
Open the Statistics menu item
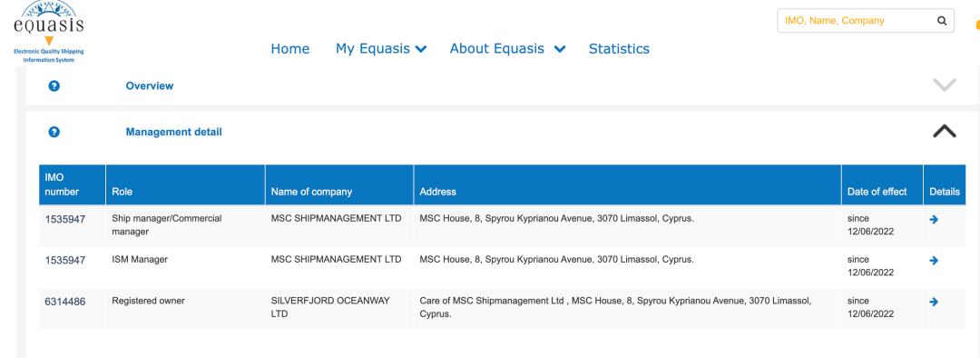(619, 49)
